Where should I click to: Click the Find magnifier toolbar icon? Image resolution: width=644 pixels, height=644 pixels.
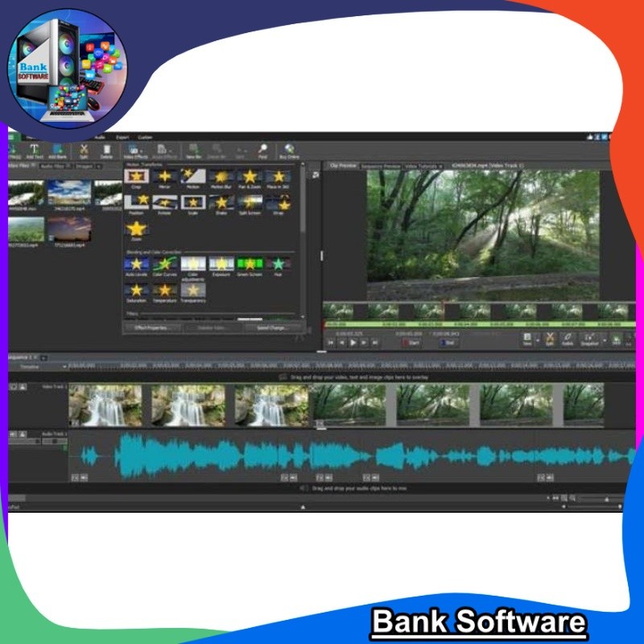coord(263,151)
